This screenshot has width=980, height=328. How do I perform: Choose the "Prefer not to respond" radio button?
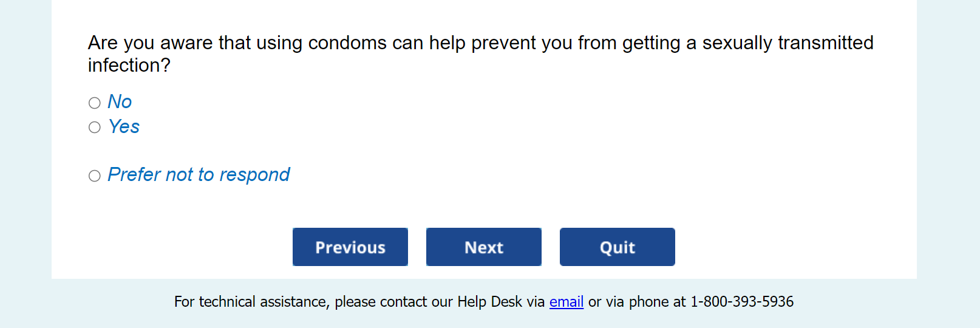click(x=95, y=176)
